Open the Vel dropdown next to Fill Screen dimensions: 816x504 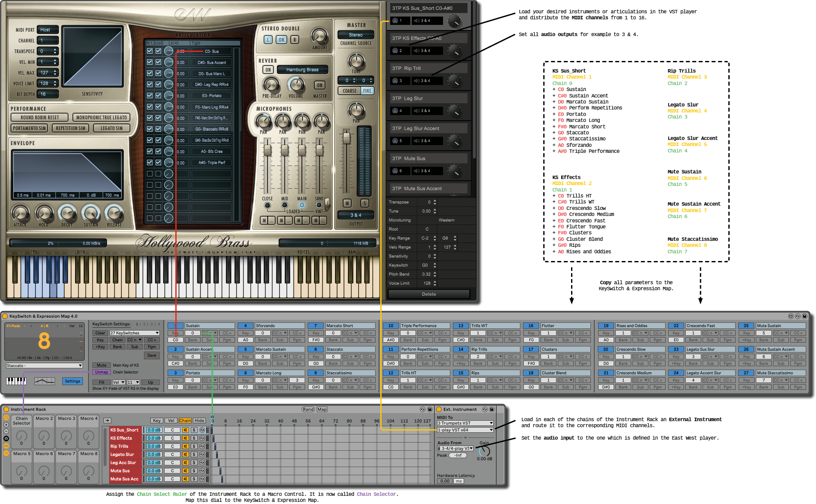(x=118, y=382)
